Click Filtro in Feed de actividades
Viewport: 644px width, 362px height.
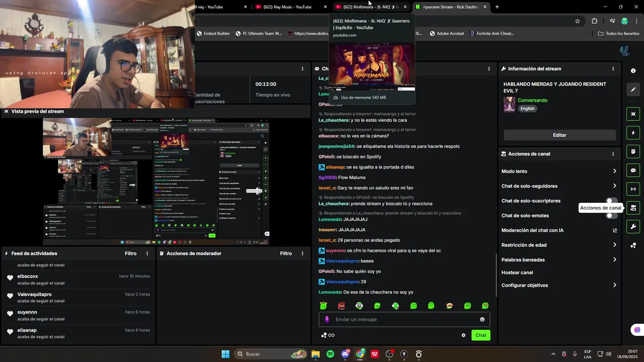point(130,253)
